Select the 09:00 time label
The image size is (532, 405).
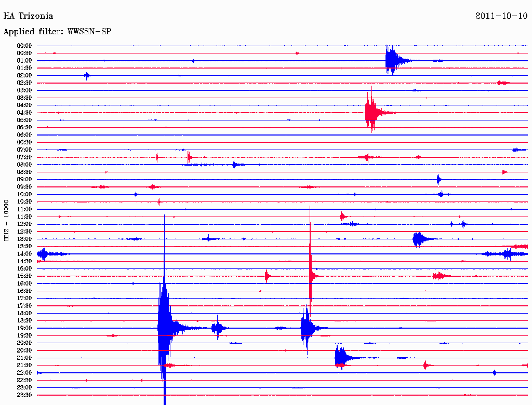coord(24,180)
